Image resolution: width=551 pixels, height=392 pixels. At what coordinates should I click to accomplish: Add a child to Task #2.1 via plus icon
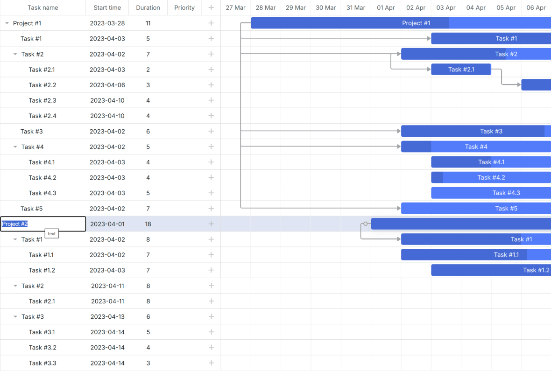(x=211, y=69)
